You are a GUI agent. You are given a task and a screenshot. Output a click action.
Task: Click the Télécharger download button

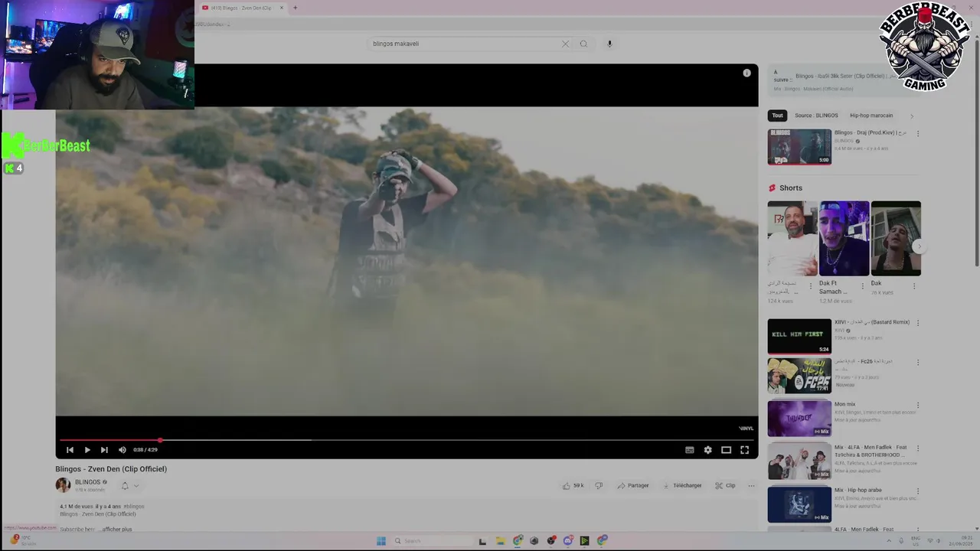[682, 485]
